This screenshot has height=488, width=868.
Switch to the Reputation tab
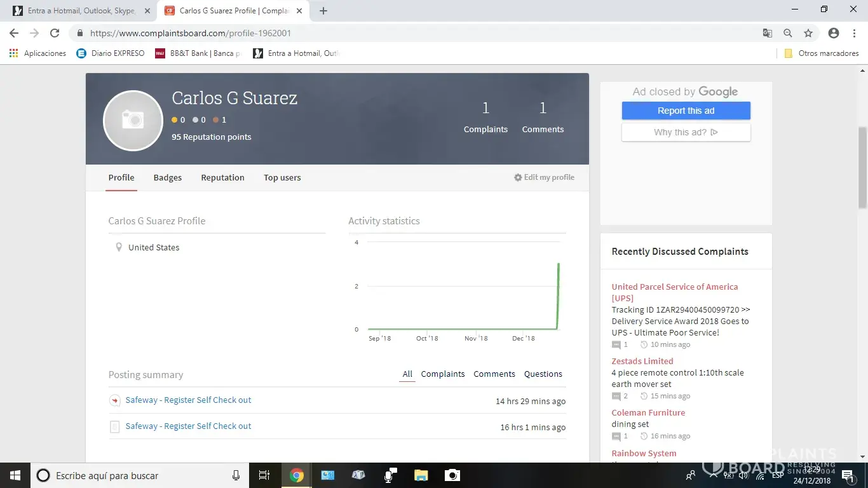[x=222, y=178]
